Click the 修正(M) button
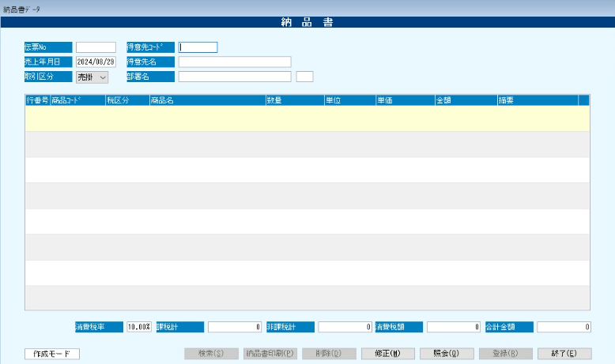The width and height of the screenshot is (615, 364). pos(387,353)
